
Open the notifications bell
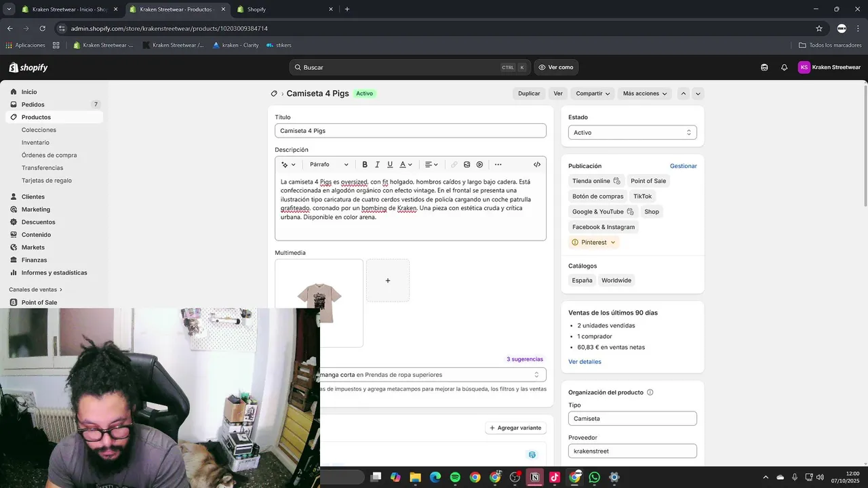[x=784, y=68]
